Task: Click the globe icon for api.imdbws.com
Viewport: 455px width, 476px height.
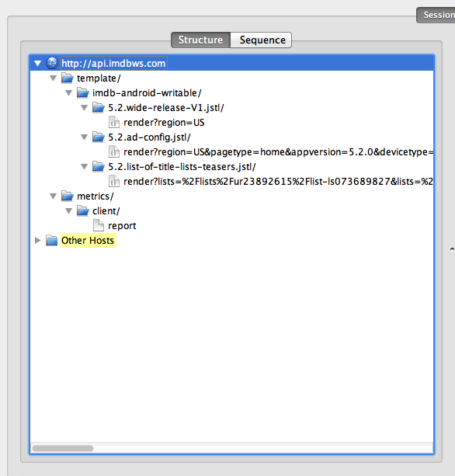Action: 52,63
